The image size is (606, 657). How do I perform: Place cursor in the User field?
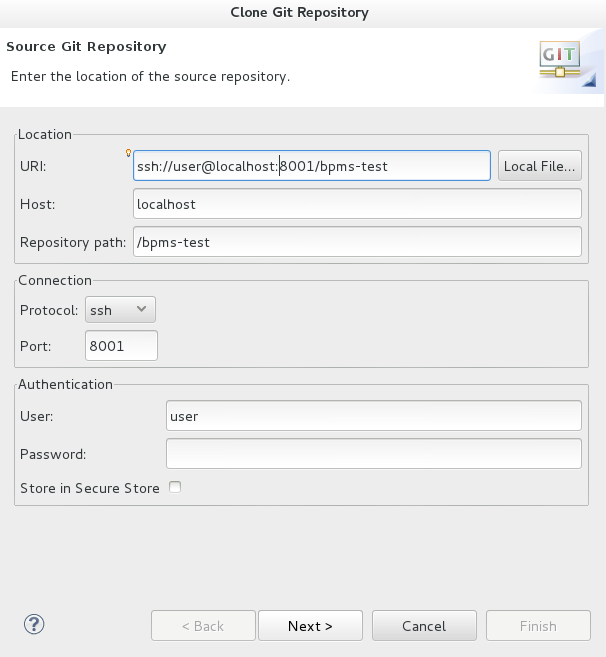(x=373, y=416)
